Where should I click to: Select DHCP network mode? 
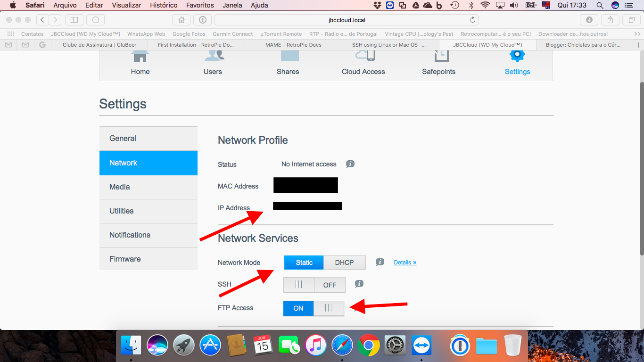(x=344, y=263)
